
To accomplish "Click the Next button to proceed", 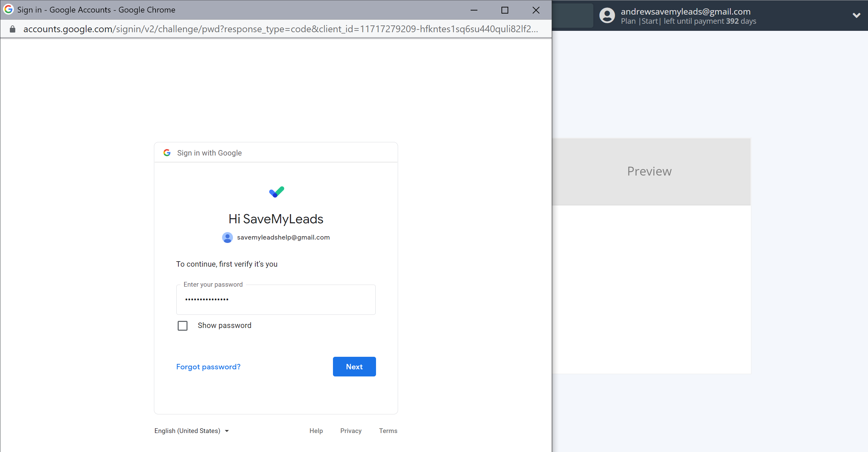I will (354, 367).
